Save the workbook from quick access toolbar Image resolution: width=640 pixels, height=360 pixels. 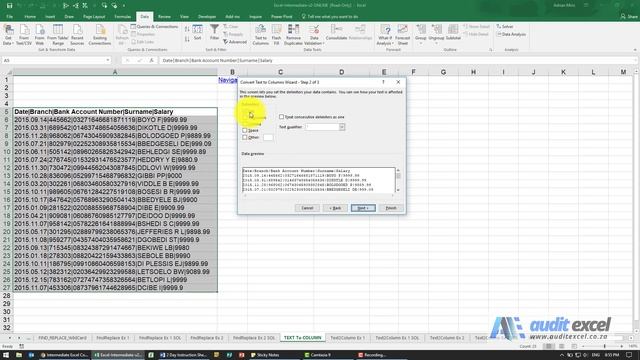click(9, 5)
